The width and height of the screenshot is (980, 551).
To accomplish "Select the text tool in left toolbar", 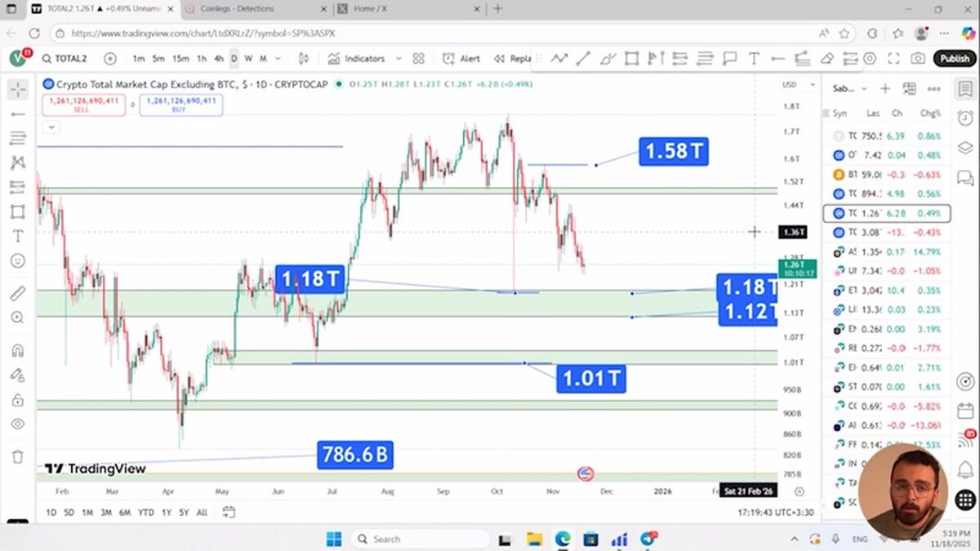I will tap(17, 236).
